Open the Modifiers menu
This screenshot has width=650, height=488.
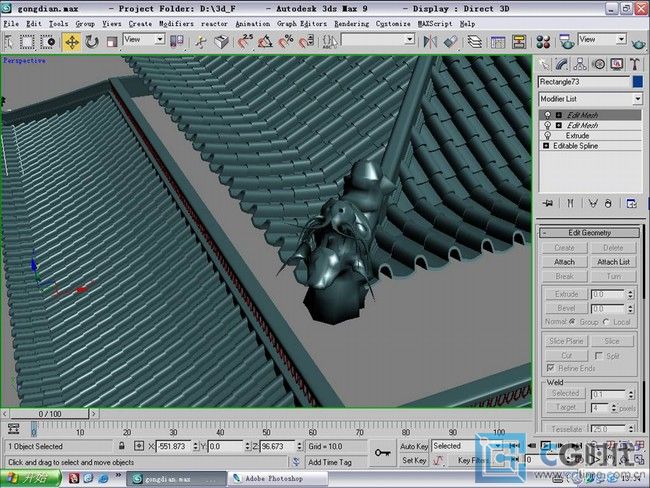click(x=176, y=24)
